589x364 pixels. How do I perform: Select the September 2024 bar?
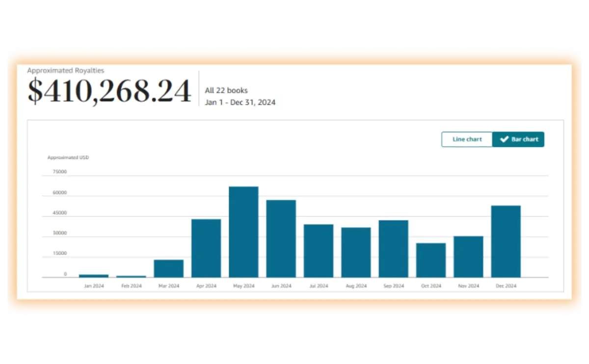(x=393, y=249)
